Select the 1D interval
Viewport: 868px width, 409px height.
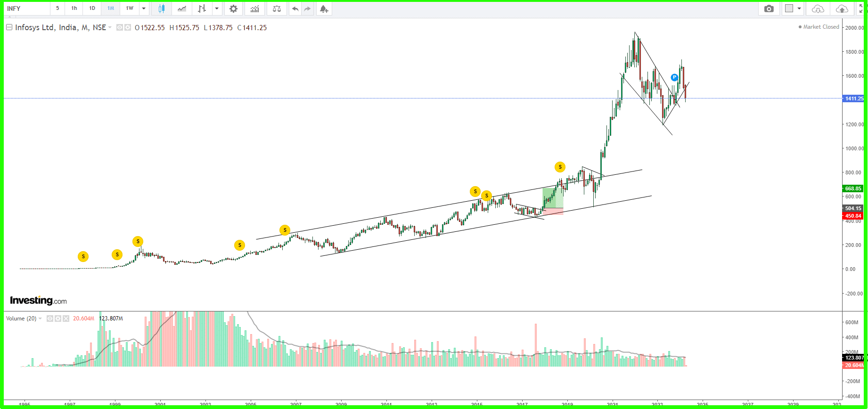[92, 8]
